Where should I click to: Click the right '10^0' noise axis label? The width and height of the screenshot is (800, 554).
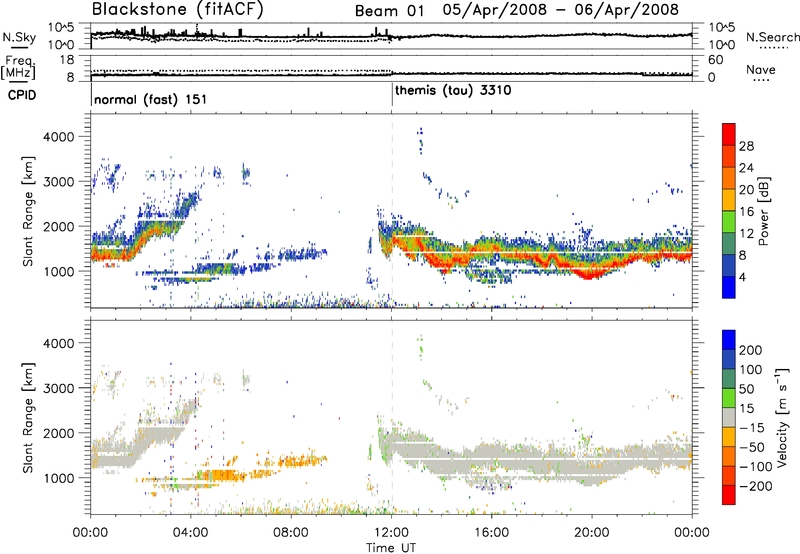(x=722, y=45)
